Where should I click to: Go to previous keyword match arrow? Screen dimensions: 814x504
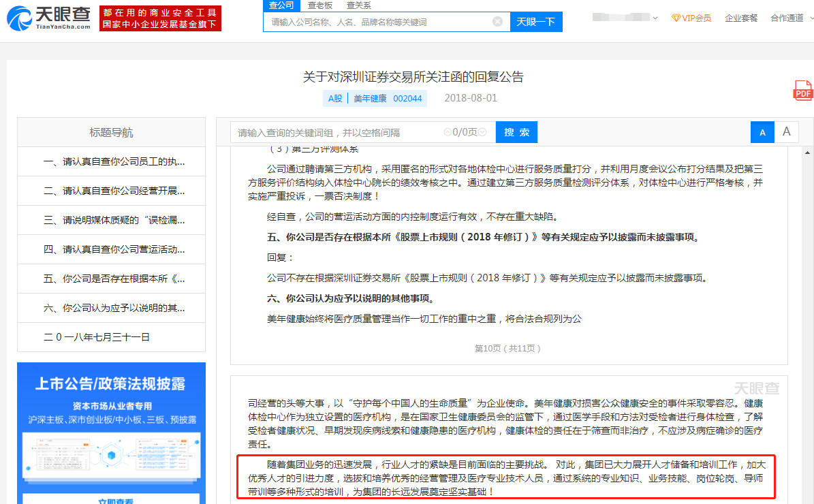tap(448, 132)
